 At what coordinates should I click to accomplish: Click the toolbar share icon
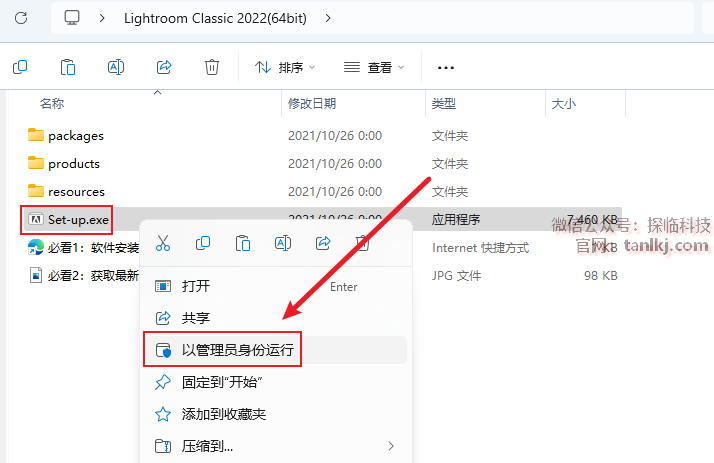click(x=164, y=67)
